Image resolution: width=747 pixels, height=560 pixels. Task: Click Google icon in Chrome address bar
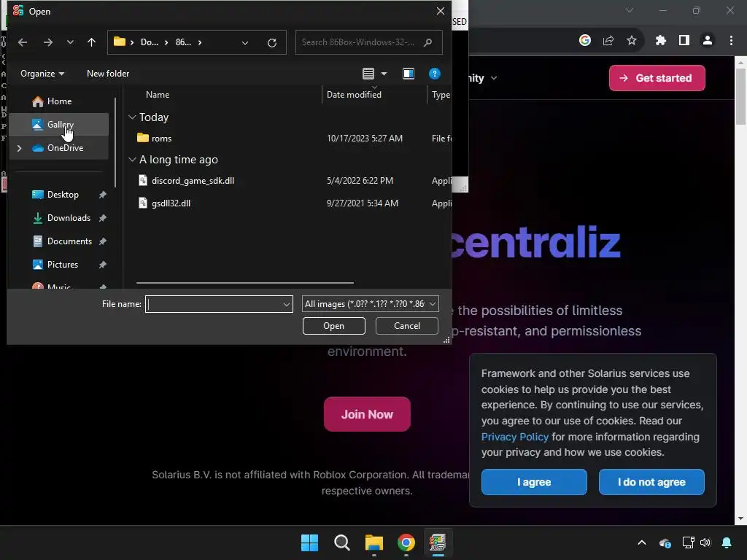click(x=585, y=41)
